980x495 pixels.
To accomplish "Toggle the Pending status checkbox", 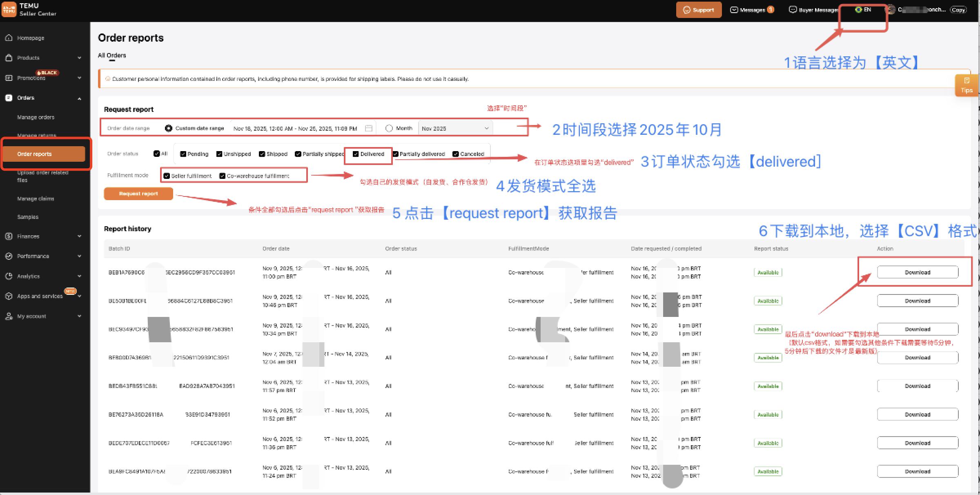I will 183,154.
